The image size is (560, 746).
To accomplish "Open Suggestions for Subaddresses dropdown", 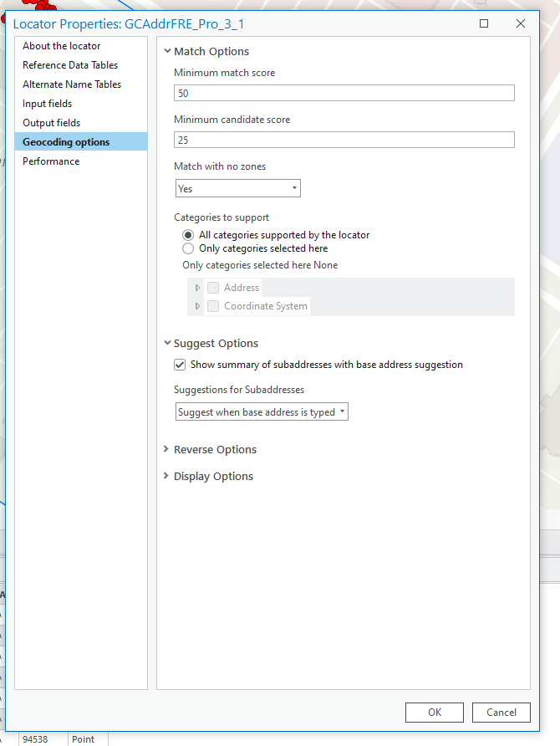I will tap(262, 411).
